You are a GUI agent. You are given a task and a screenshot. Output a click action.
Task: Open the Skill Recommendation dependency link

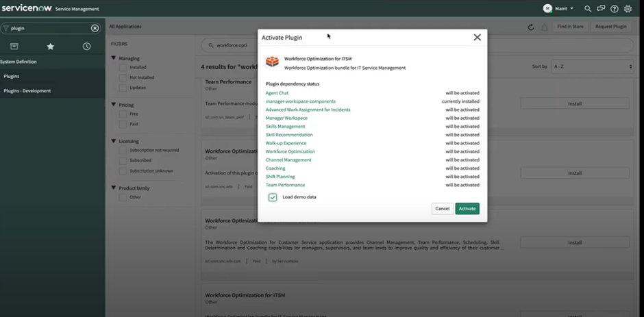(x=289, y=135)
